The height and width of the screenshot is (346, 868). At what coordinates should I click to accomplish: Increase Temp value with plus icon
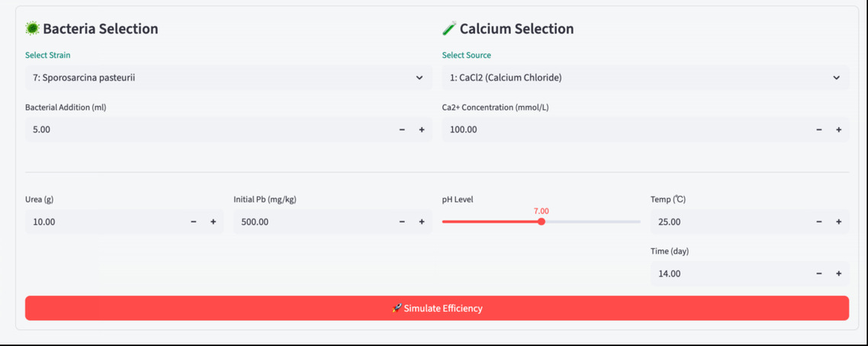(838, 222)
